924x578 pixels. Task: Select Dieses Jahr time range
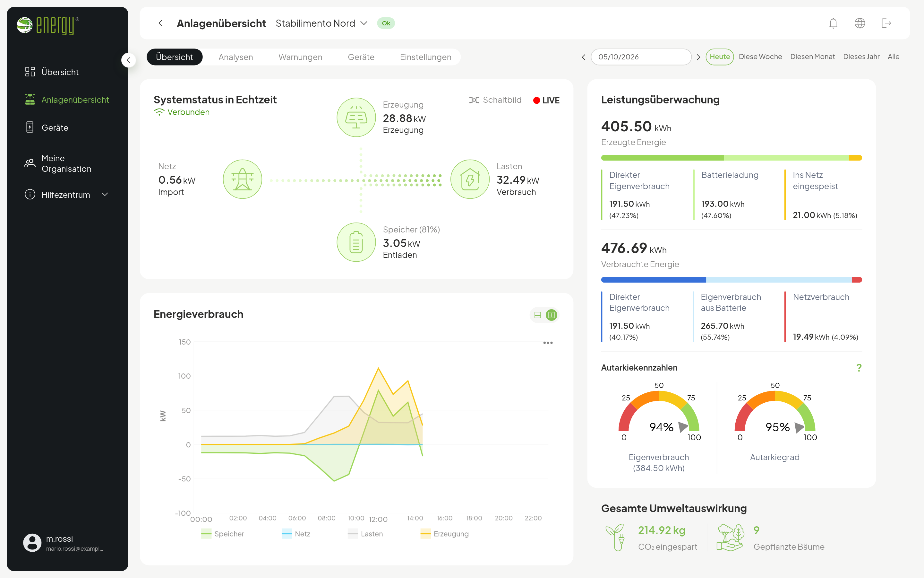point(861,57)
